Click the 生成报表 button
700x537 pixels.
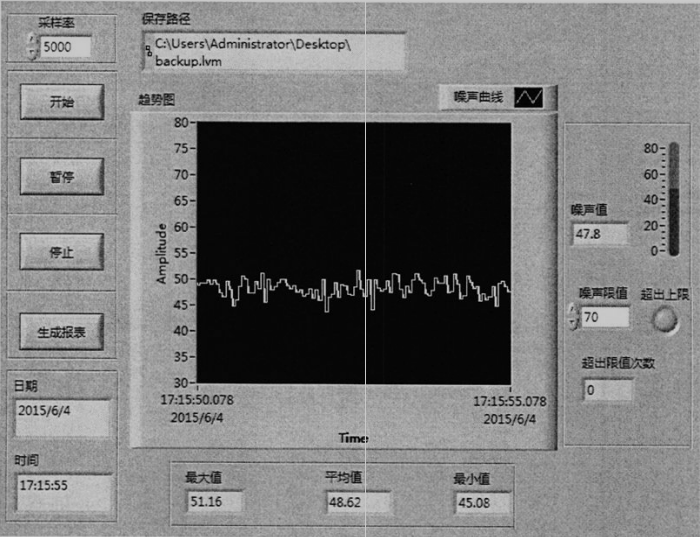(x=62, y=332)
